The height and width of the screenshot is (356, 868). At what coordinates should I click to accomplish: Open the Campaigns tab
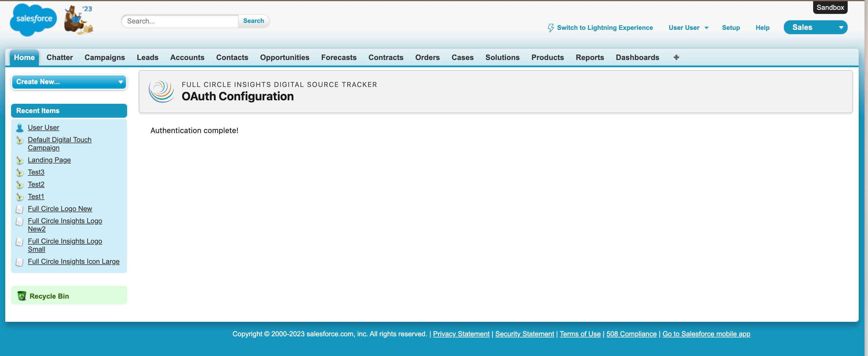pyautogui.click(x=105, y=57)
